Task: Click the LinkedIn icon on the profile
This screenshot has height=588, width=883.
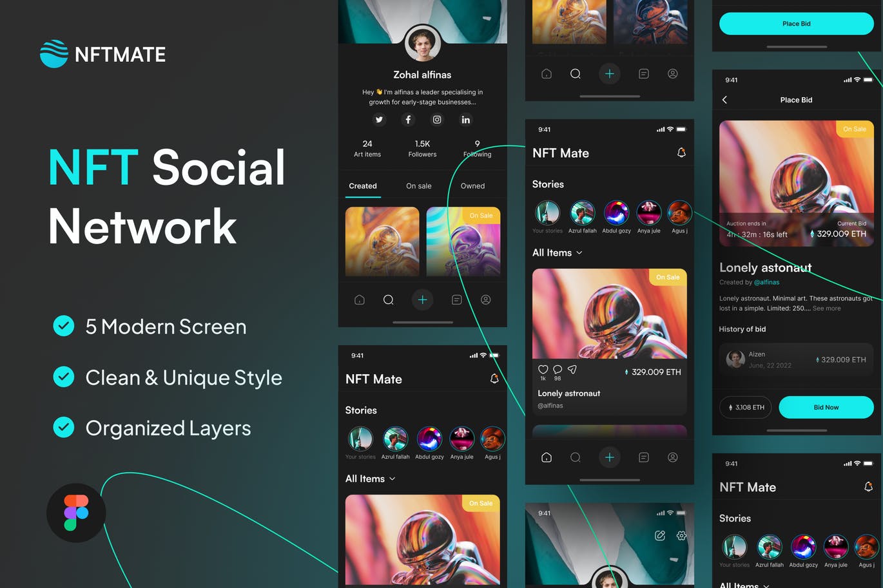Action: coord(465,120)
